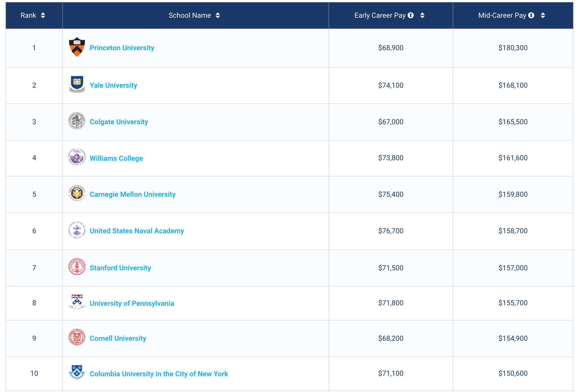Open the Columbia University in New York link
This screenshot has width=580, height=392.
point(159,374)
